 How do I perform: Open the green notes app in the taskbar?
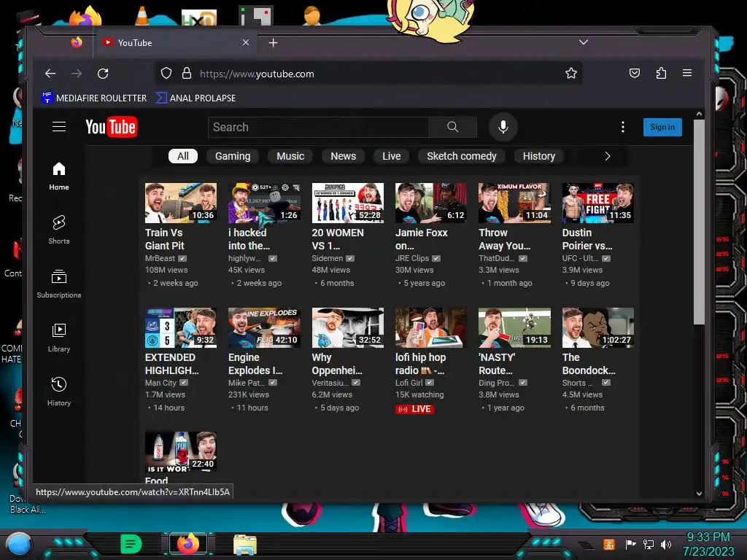coord(131,544)
